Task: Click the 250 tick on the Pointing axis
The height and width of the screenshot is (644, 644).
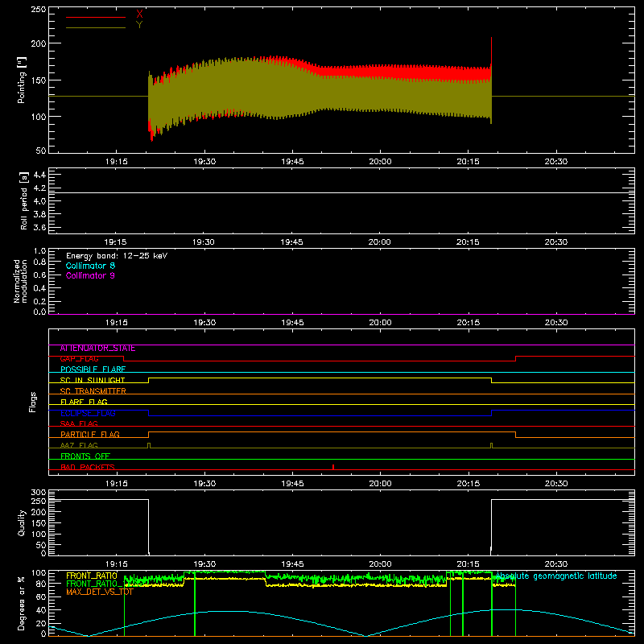Action: pyautogui.click(x=39, y=10)
